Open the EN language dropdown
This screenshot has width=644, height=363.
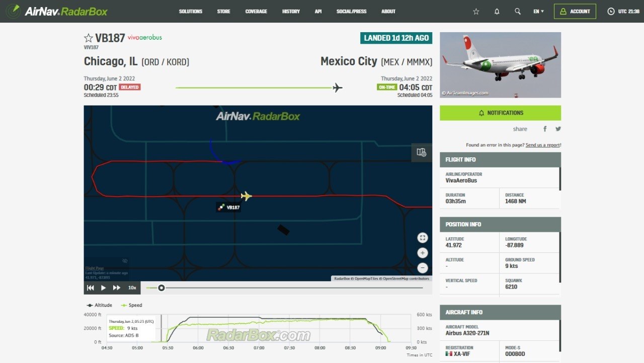pos(538,12)
